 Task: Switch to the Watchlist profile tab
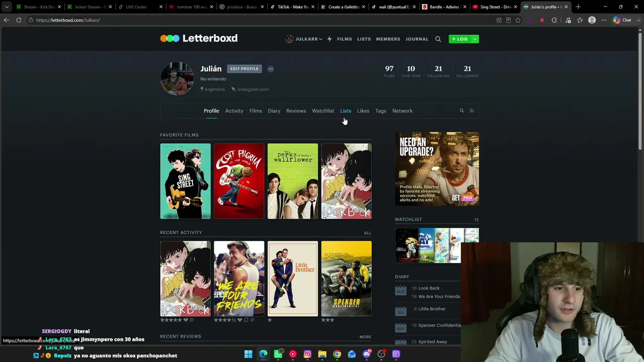pos(323,111)
